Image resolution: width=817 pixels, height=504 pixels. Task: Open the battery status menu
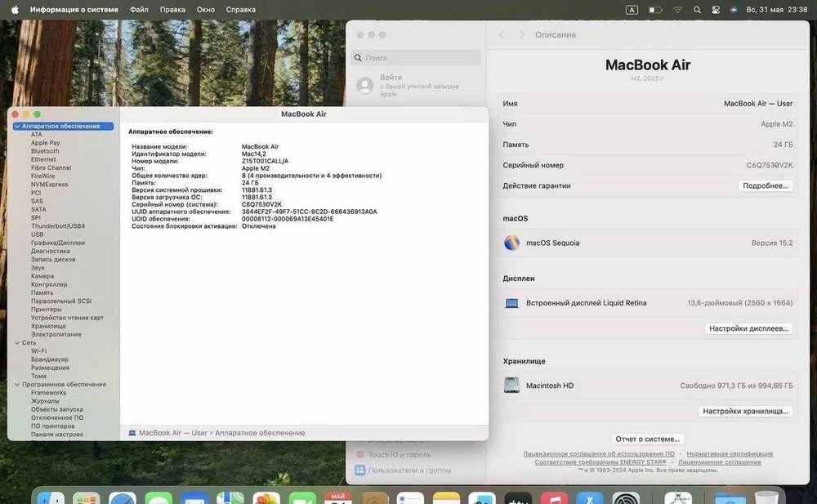pyautogui.click(x=655, y=9)
